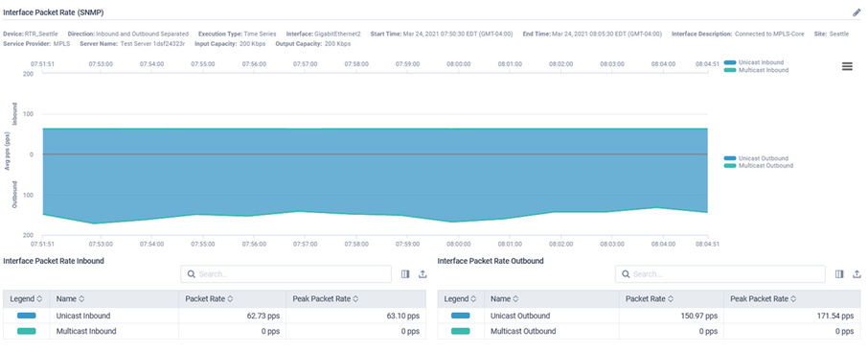Viewport: 868px width, 353px height.
Task: Open column chooser for Outbound table
Action: (839, 273)
